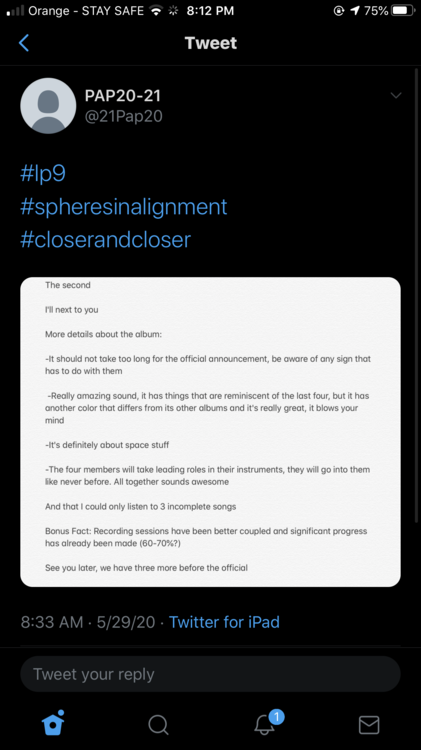Viewport: 421px width, 750px height.
Task: Open the #spheresinalignment hashtag
Action: point(124,207)
